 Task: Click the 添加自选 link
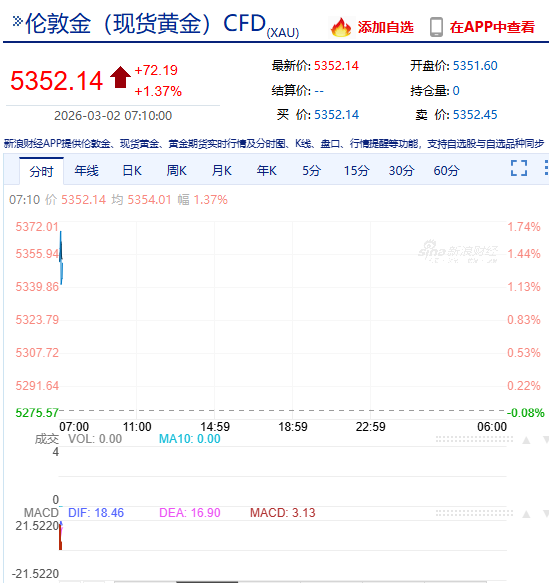[385, 27]
